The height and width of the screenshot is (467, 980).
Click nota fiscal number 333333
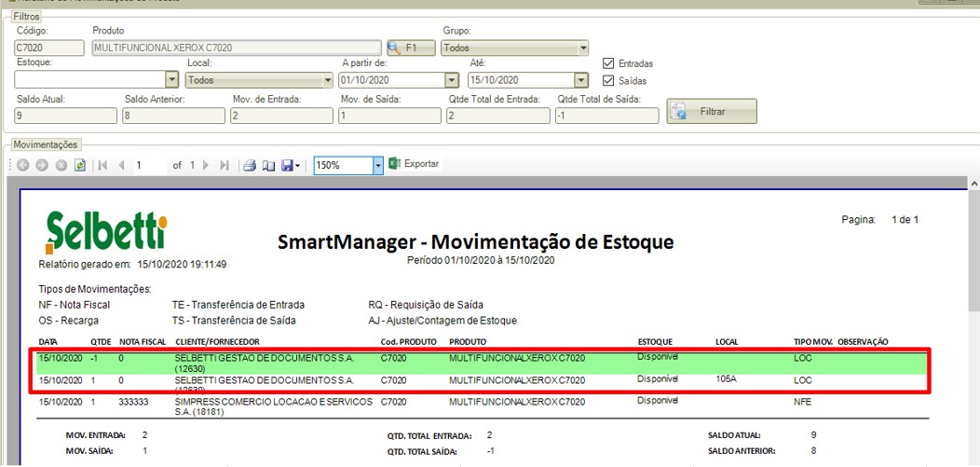click(134, 402)
